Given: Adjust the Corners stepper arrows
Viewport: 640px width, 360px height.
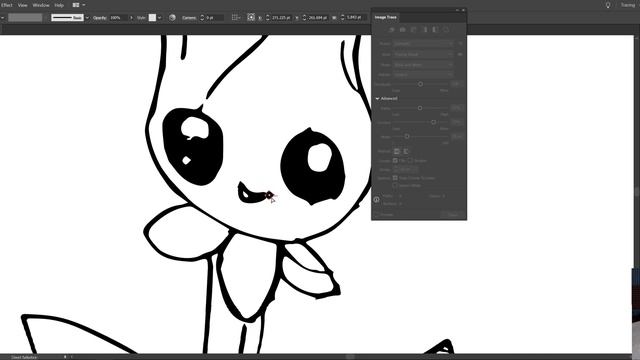Looking at the screenshot, I should 202,18.
